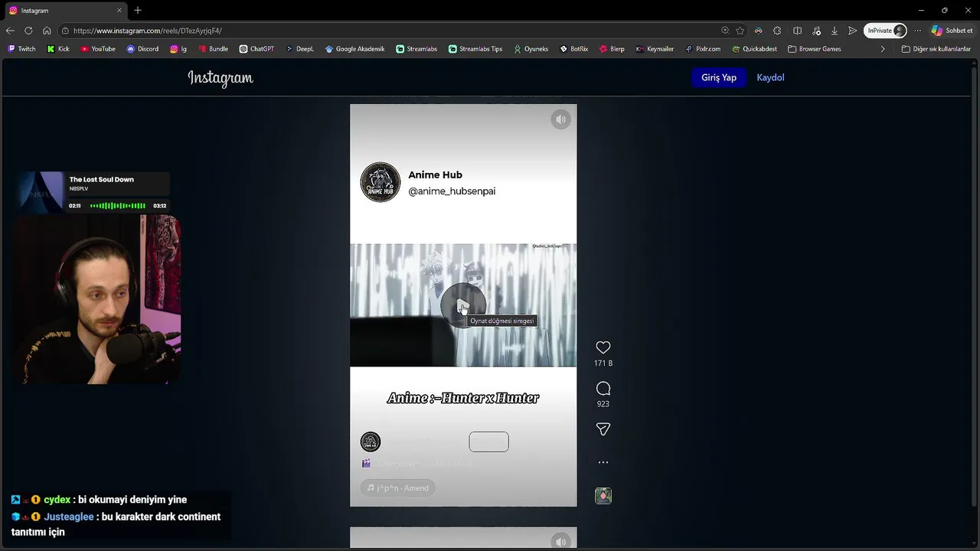Open the Streamlabs Tips bookmark
The width and height of the screenshot is (980, 551).
click(475, 49)
